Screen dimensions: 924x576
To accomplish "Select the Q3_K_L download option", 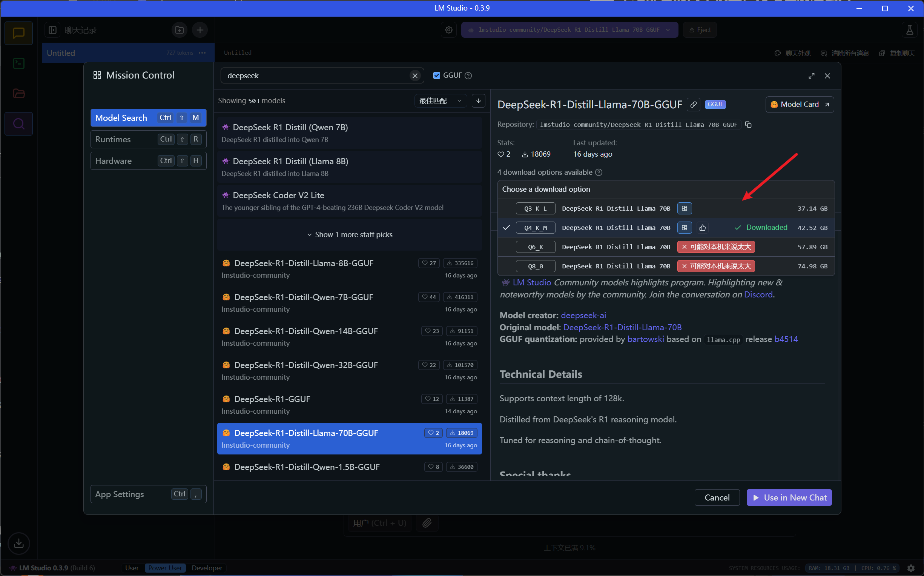I will 666,208.
